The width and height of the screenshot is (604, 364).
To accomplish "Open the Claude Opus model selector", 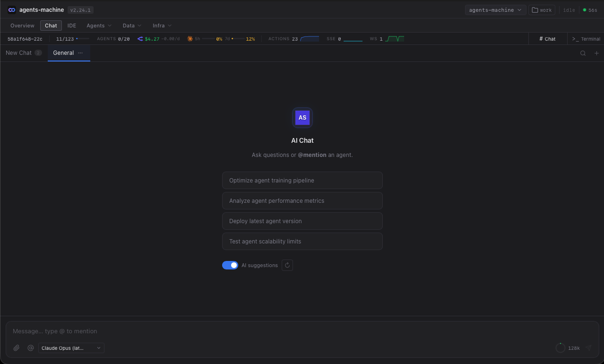I will tap(71, 348).
